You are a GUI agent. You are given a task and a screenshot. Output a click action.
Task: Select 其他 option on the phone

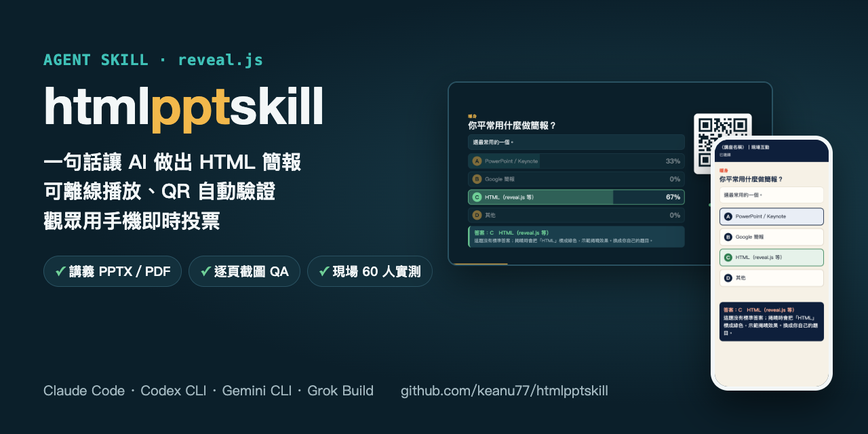[772, 278]
